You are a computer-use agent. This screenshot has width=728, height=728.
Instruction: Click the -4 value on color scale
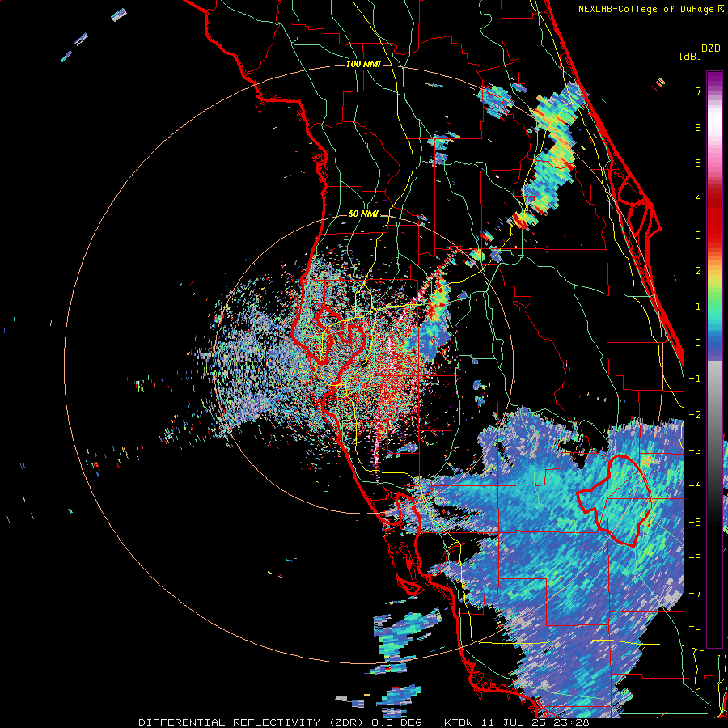tap(695, 486)
